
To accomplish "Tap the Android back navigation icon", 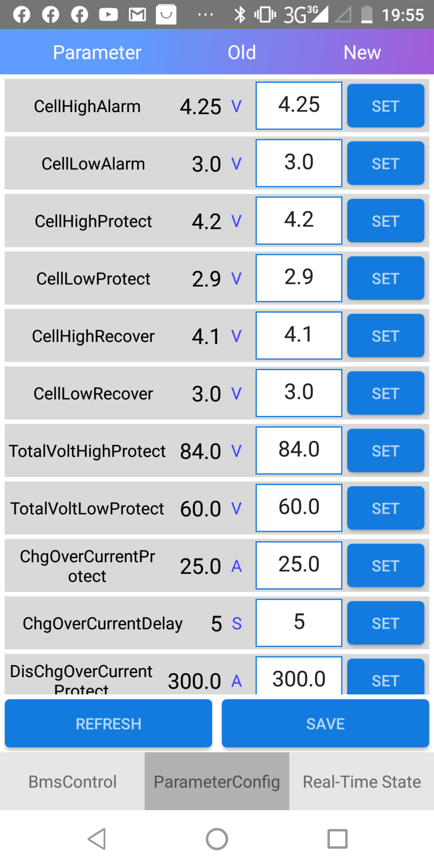I will [x=97, y=839].
